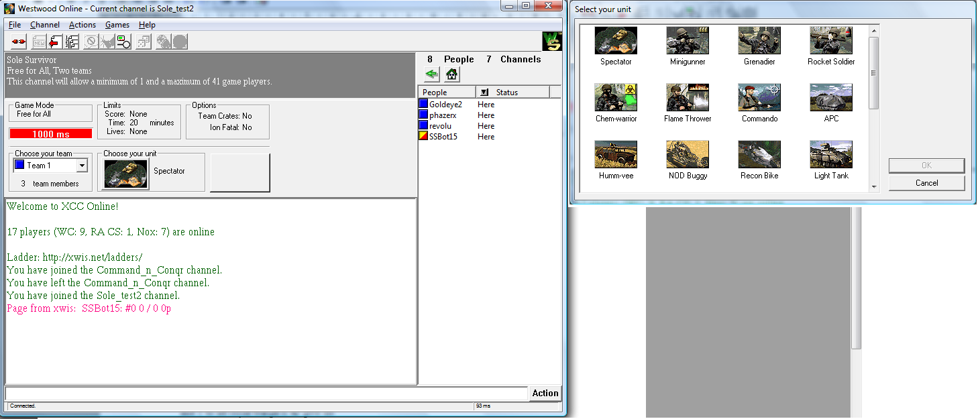The image size is (980, 419).
Task: Click the home lobby icon
Action: point(452,74)
